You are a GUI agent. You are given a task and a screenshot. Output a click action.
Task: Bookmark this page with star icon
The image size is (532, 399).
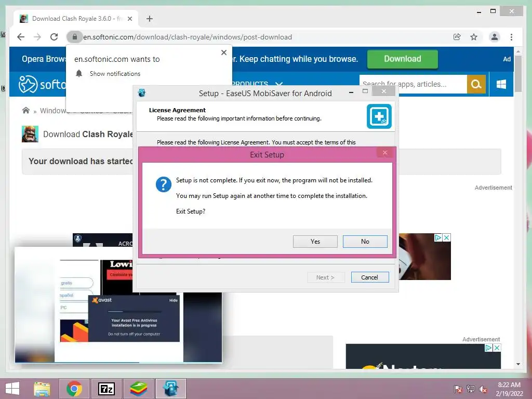(x=474, y=37)
